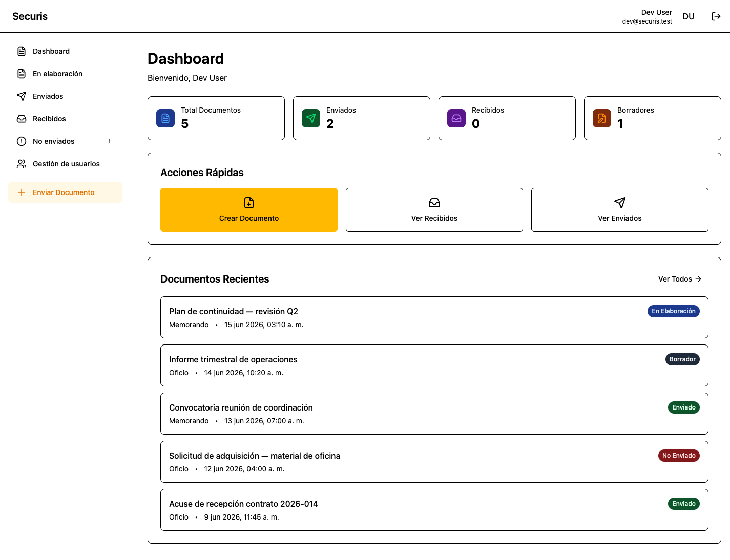Click the logout icon in the header
This screenshot has width=730, height=560.
point(716,16)
